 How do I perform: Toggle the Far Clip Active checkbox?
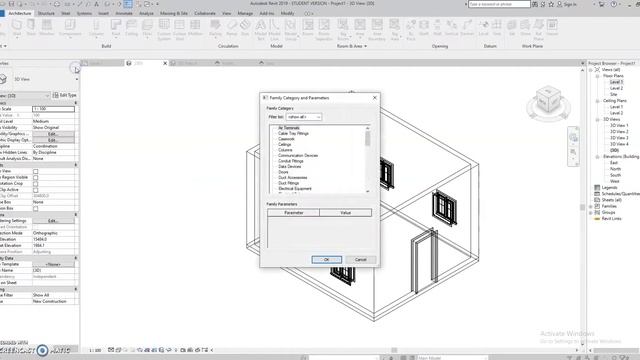click(x=36, y=190)
